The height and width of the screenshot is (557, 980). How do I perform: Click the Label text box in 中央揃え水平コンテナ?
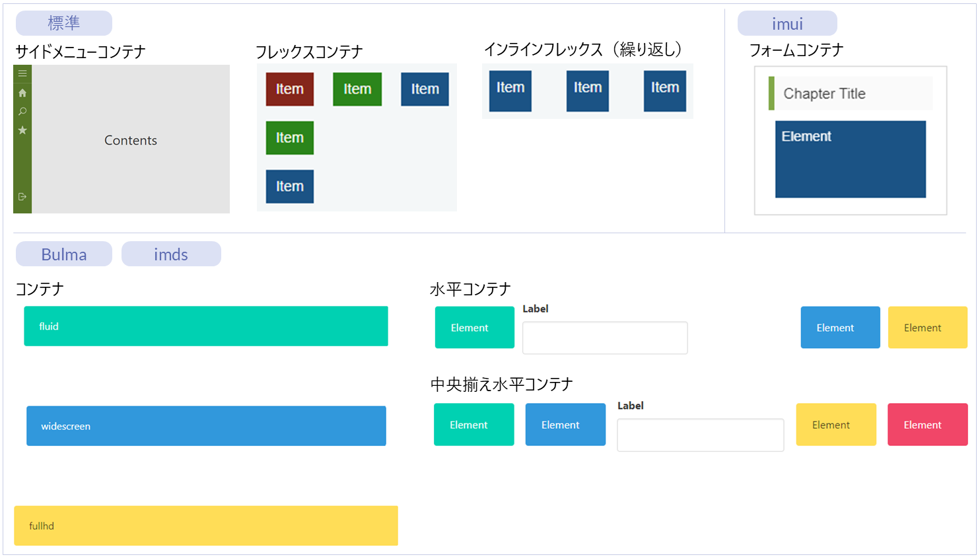[x=700, y=435]
